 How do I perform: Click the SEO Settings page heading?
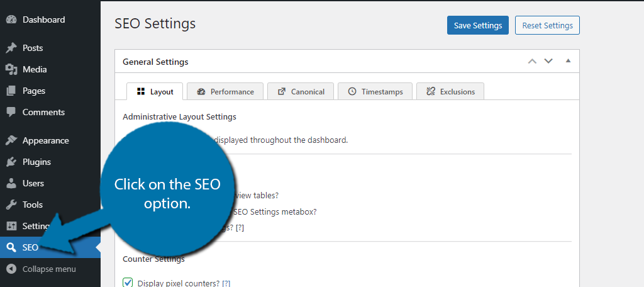coord(155,24)
